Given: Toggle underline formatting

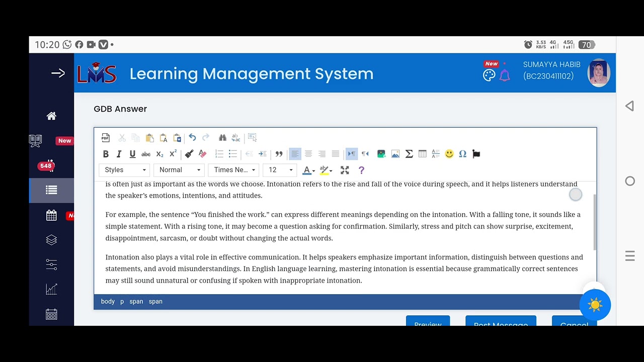Looking at the screenshot, I should click(132, 154).
